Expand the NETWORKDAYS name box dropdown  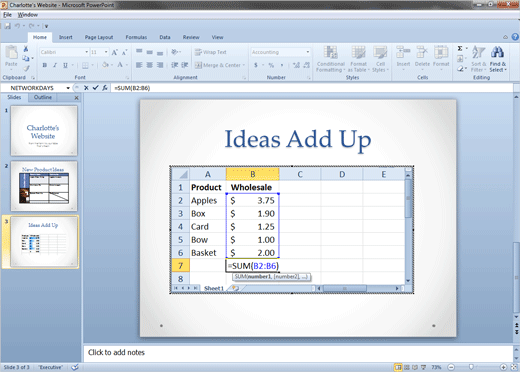click(68, 88)
